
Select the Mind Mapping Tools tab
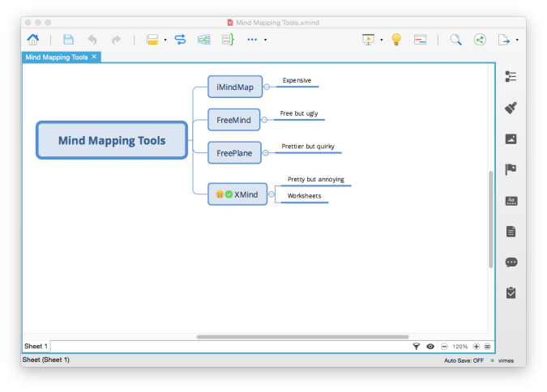(57, 57)
